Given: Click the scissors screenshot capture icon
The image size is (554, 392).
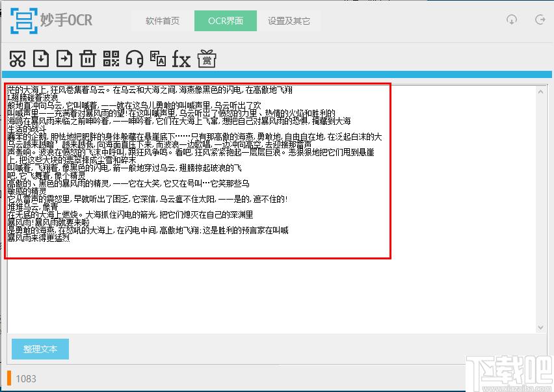Looking at the screenshot, I should click(18, 59).
